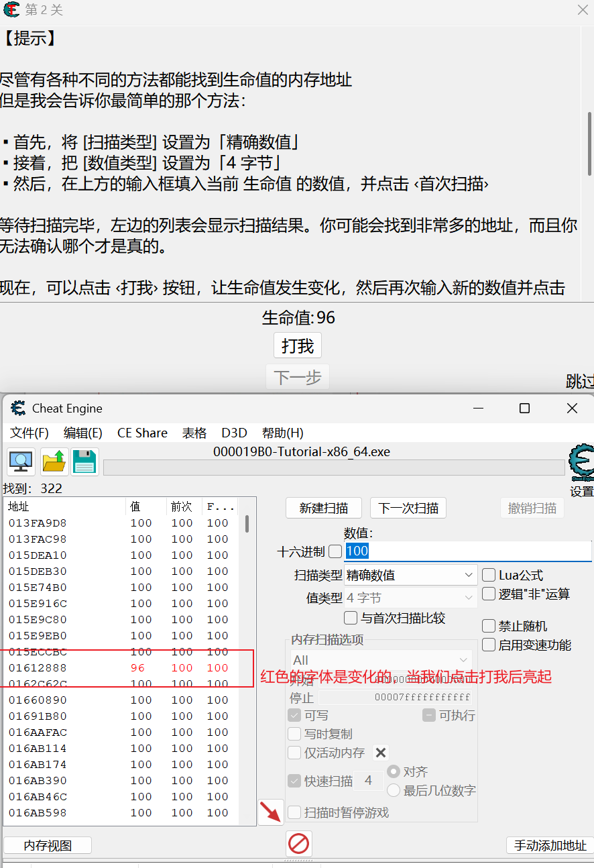The image size is (594, 868).
Task: Open a saved cheat table via folder icon
Action: (53, 462)
